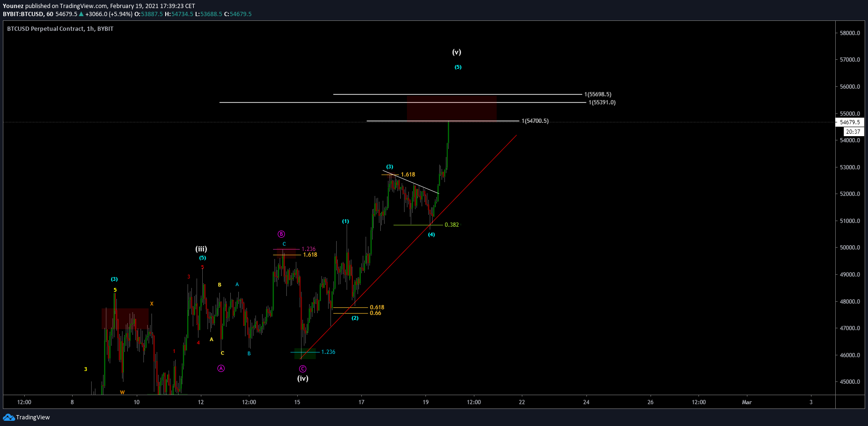Click the date label 8 on time axis

[72, 402]
